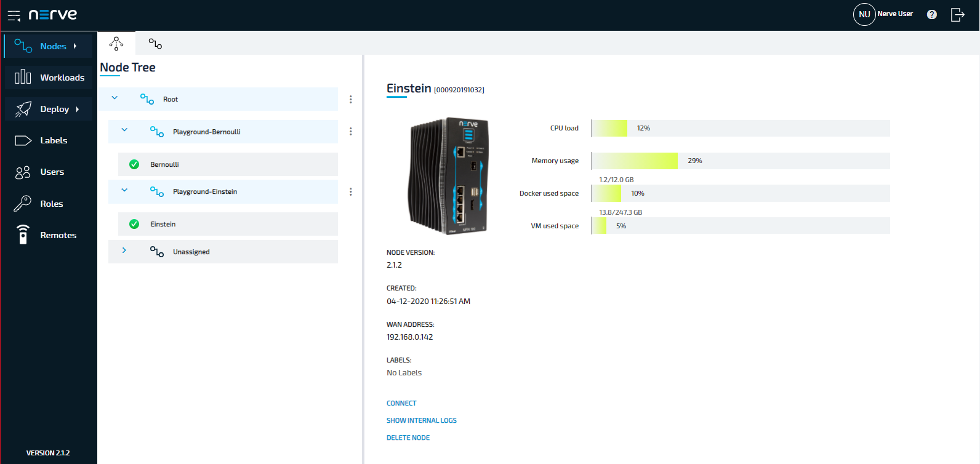Screen dimensions: 980x464
Task: Collapse the Playground-Bernoulli folder chevron
Action: (x=124, y=130)
